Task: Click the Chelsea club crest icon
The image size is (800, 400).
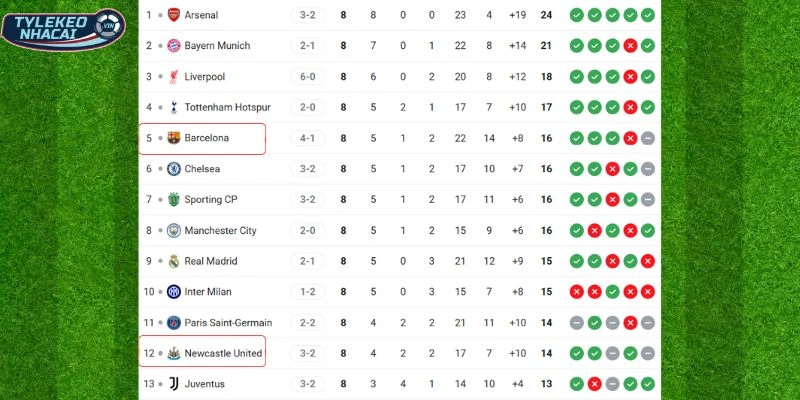Action: pos(173,169)
